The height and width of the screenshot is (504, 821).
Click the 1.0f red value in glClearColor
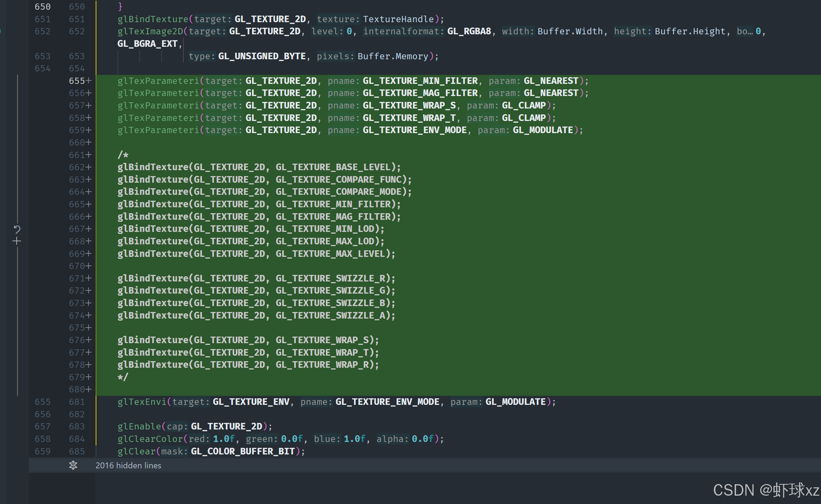[x=224, y=439]
